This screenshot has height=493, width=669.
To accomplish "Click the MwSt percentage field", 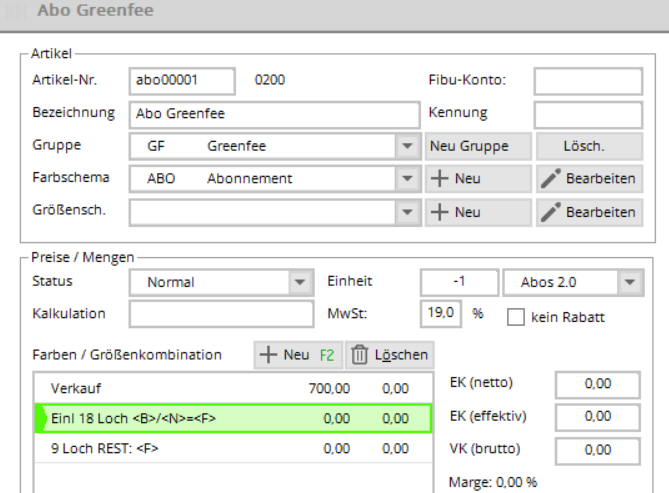I will (x=441, y=313).
